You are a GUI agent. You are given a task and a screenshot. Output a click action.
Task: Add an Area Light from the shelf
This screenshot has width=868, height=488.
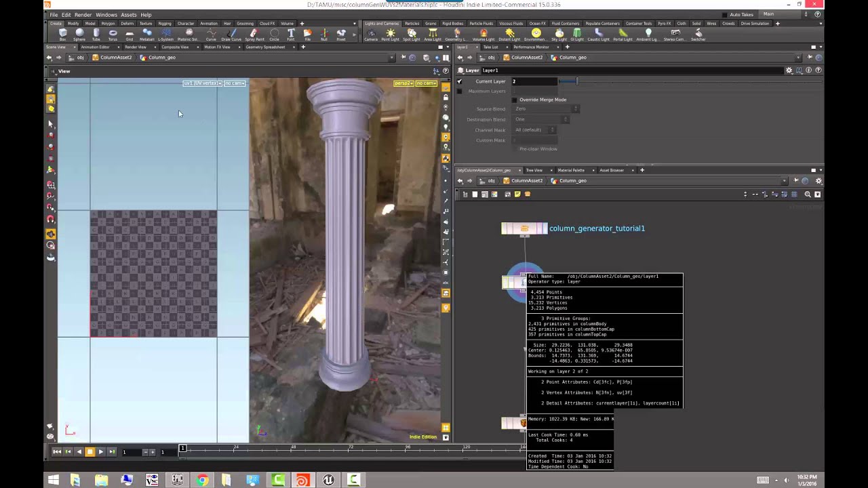click(432, 35)
